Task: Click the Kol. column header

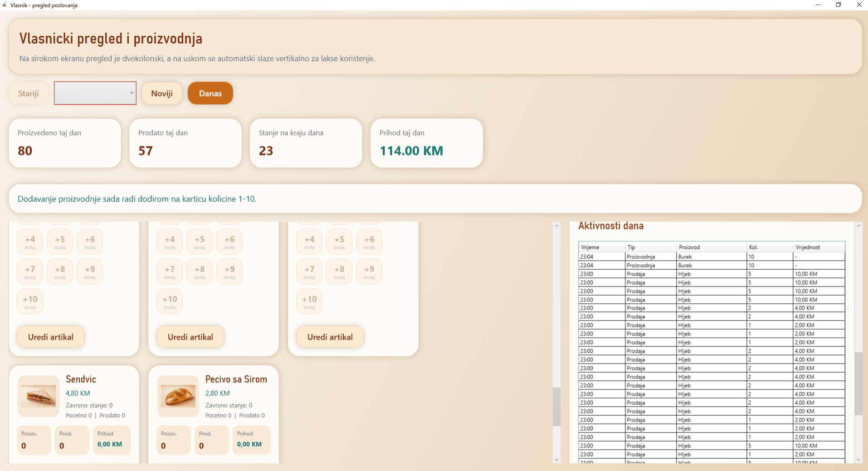Action: pos(770,247)
